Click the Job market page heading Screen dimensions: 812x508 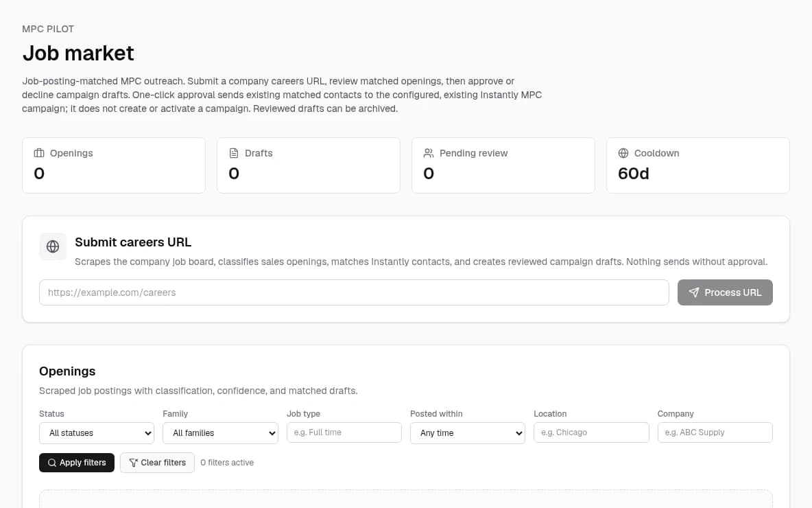point(78,54)
